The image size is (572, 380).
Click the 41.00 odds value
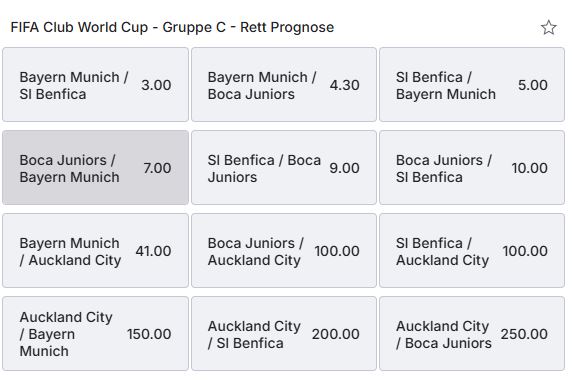[153, 251]
